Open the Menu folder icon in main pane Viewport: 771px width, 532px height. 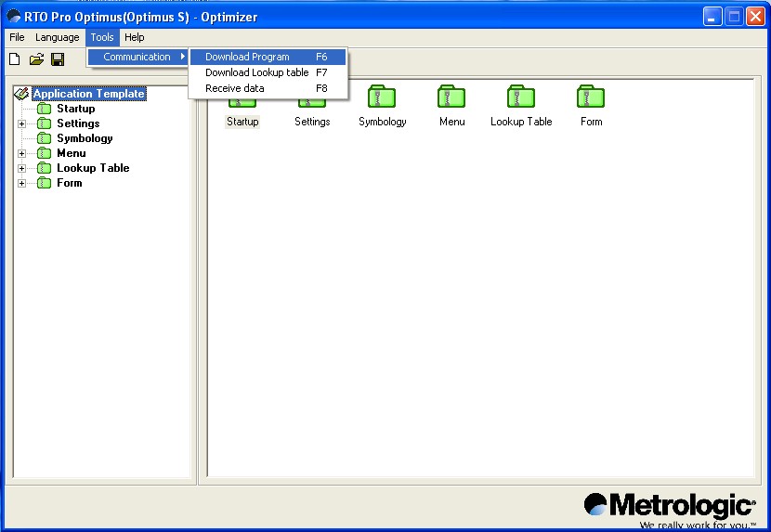point(451,98)
